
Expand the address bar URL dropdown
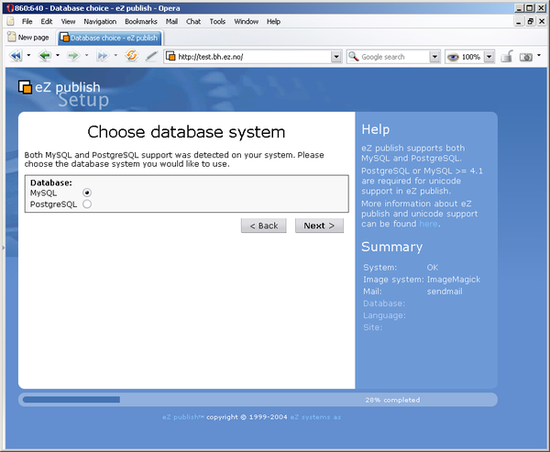coord(336,56)
